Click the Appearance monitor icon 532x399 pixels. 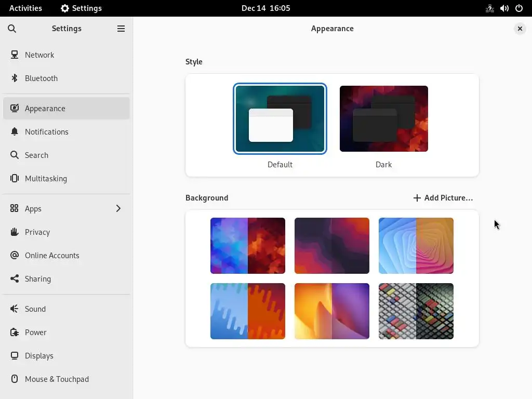tap(14, 108)
